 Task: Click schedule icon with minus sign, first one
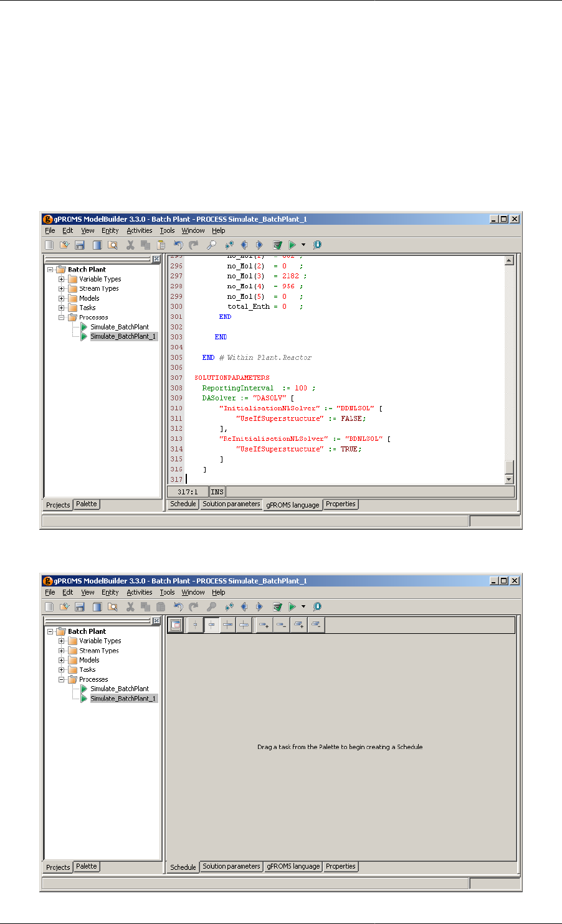click(281, 625)
